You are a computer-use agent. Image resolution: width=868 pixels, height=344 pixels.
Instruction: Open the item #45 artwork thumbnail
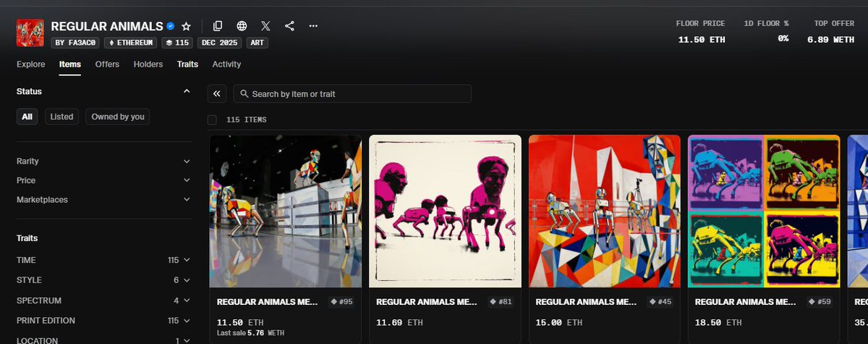(x=605, y=211)
